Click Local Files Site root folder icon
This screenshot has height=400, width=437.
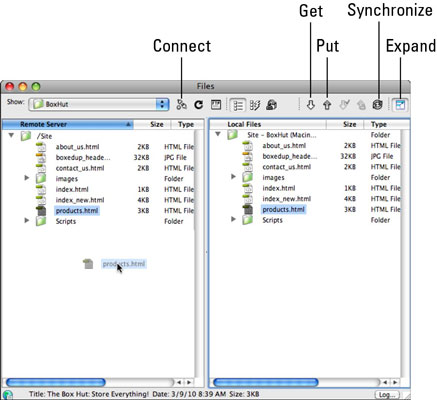(x=233, y=135)
